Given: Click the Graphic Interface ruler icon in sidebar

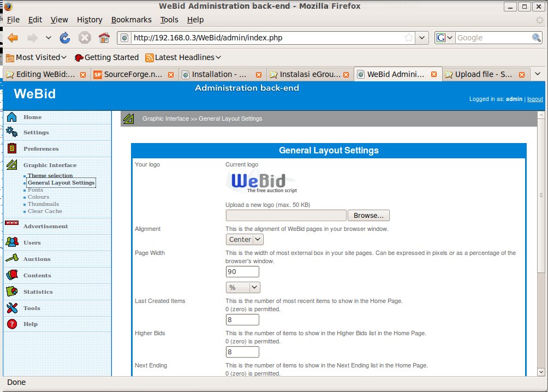Looking at the screenshot, I should pos(12,164).
